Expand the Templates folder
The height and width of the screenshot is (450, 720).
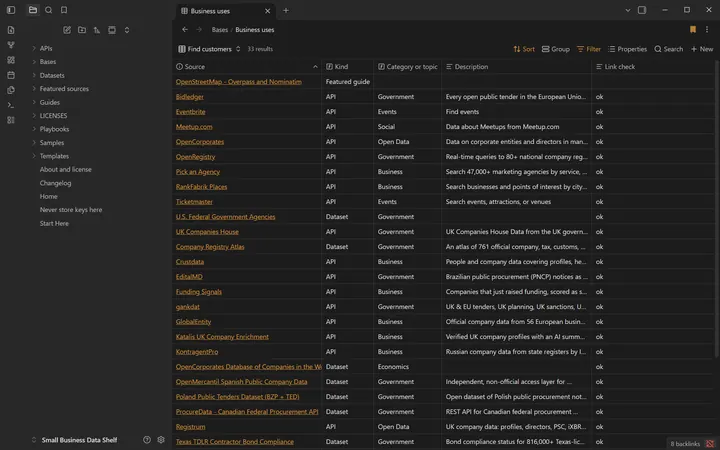click(x=34, y=156)
